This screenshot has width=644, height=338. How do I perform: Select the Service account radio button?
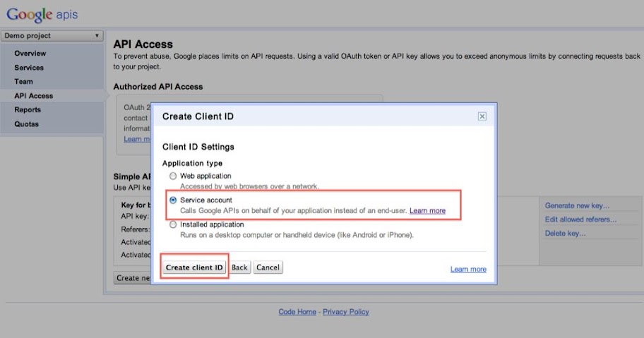(x=173, y=200)
